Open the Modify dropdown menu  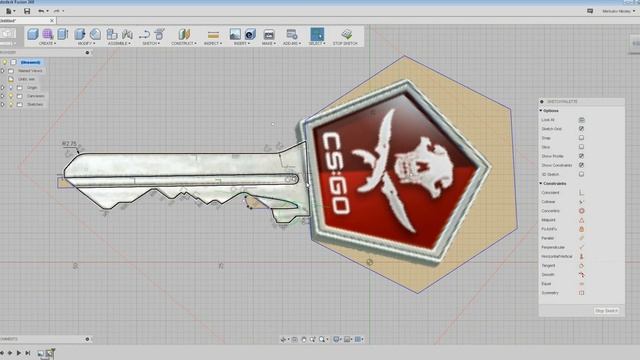coord(86,43)
